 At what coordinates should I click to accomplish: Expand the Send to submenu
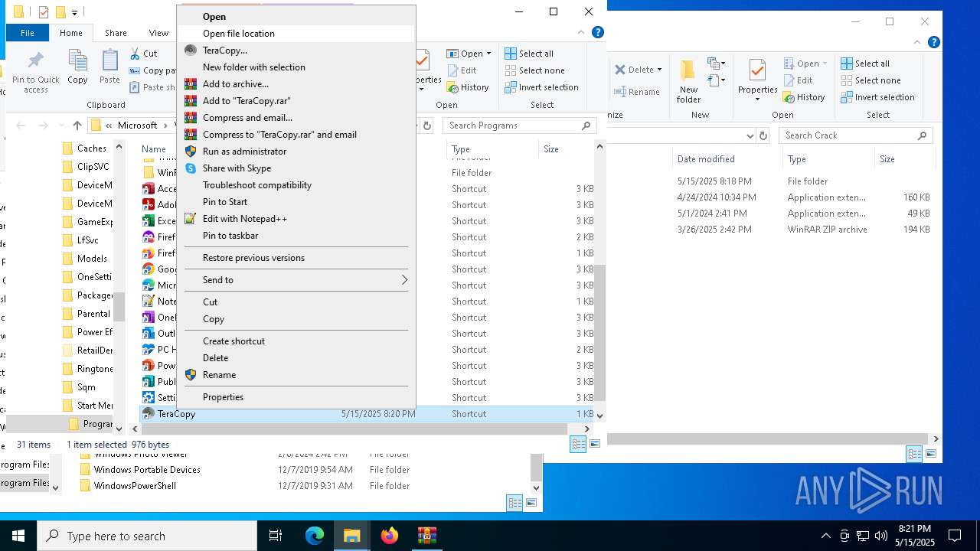point(296,279)
